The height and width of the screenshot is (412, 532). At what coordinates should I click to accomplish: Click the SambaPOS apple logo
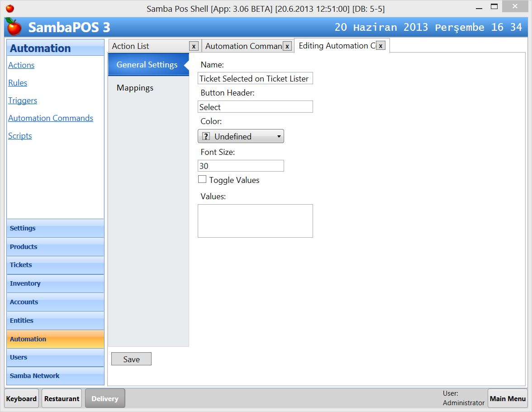(x=13, y=27)
